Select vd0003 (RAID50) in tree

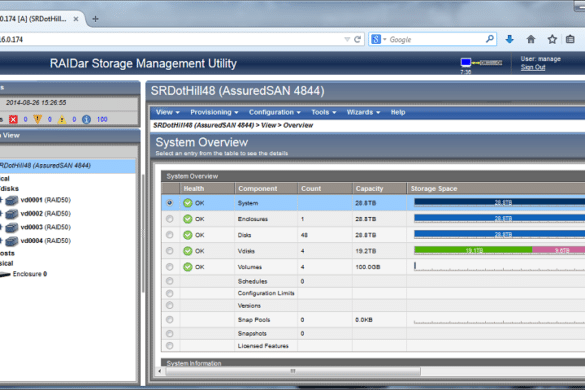[x=46, y=227]
